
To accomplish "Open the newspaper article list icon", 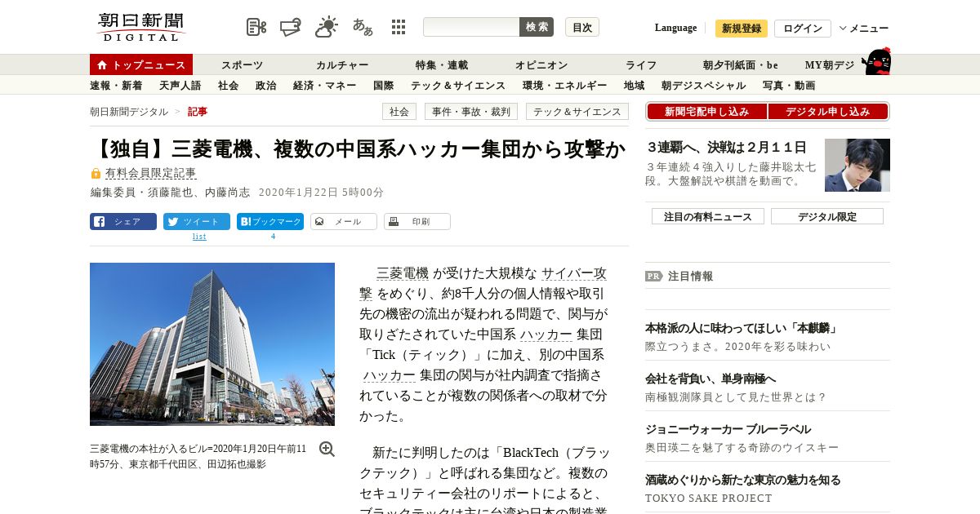I will pyautogui.click(x=256, y=27).
